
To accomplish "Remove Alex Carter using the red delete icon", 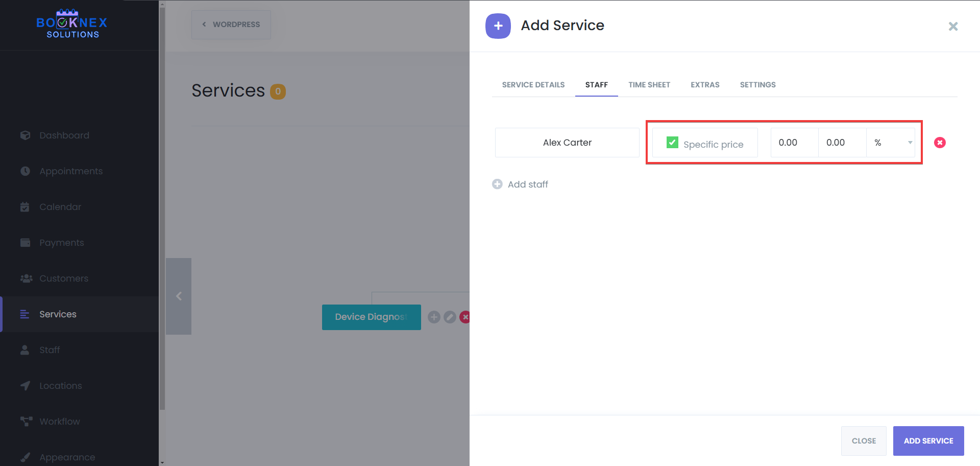I will coord(940,143).
